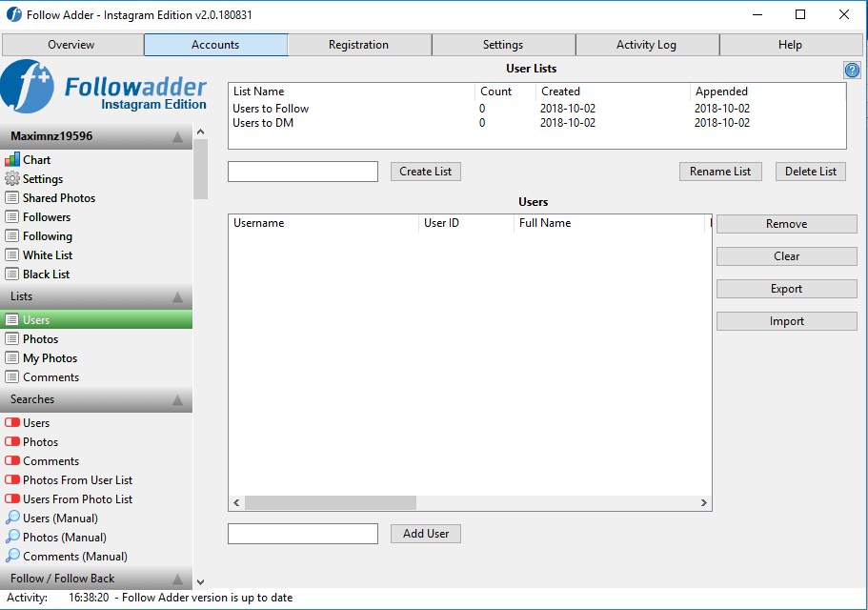Click the Delete List button
868x610 pixels.
tap(811, 172)
